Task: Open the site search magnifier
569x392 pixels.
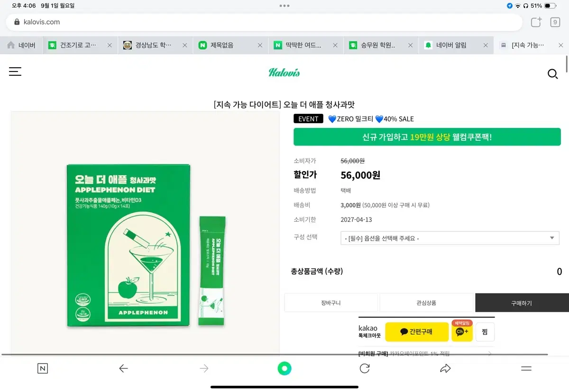Action: point(552,74)
